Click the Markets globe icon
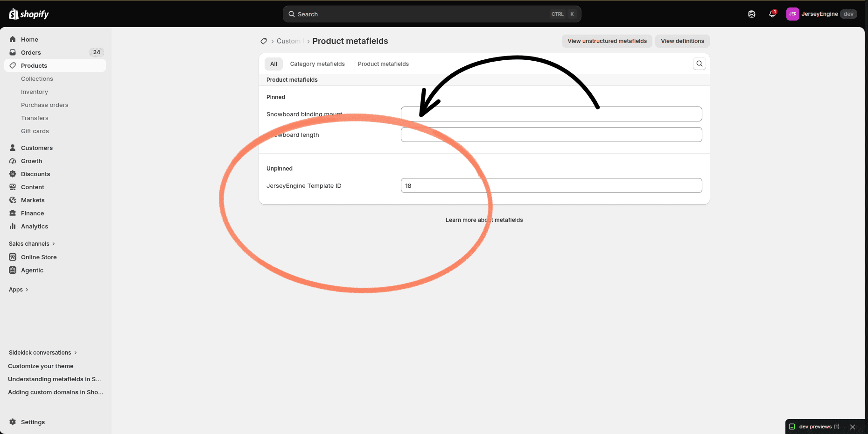868x434 pixels. (13, 200)
